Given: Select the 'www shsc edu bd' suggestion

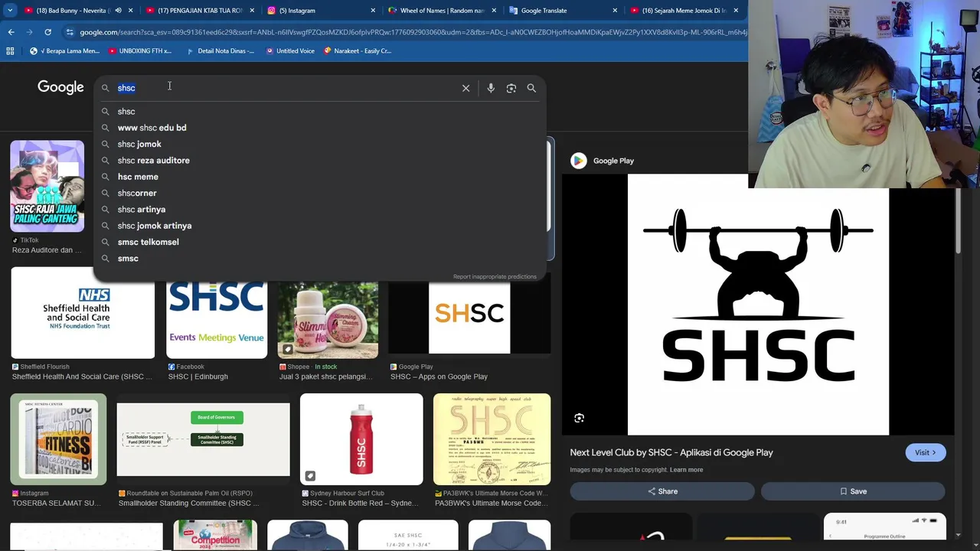Looking at the screenshot, I should [320, 128].
